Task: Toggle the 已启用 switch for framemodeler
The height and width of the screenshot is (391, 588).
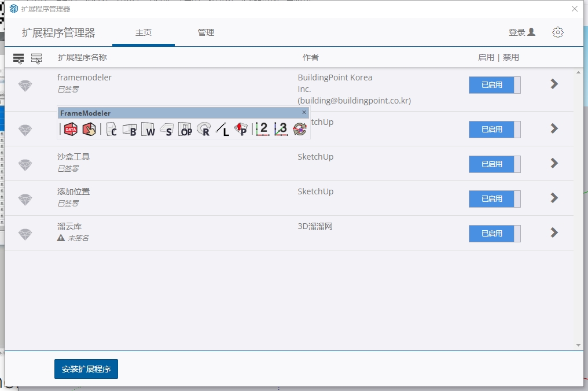Action: (495, 85)
